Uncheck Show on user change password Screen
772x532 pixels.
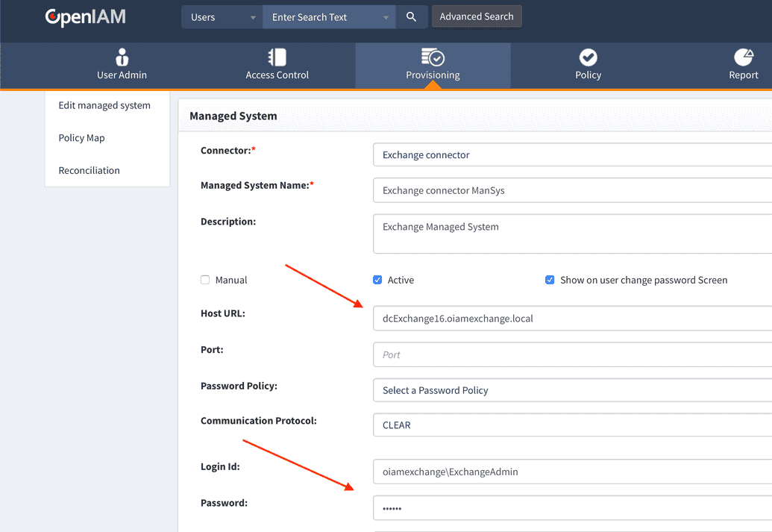click(550, 279)
